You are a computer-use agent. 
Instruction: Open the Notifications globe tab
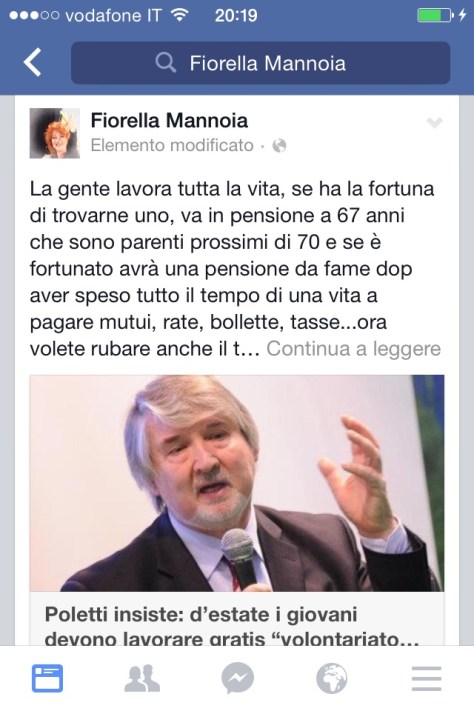pyautogui.click(x=332, y=678)
